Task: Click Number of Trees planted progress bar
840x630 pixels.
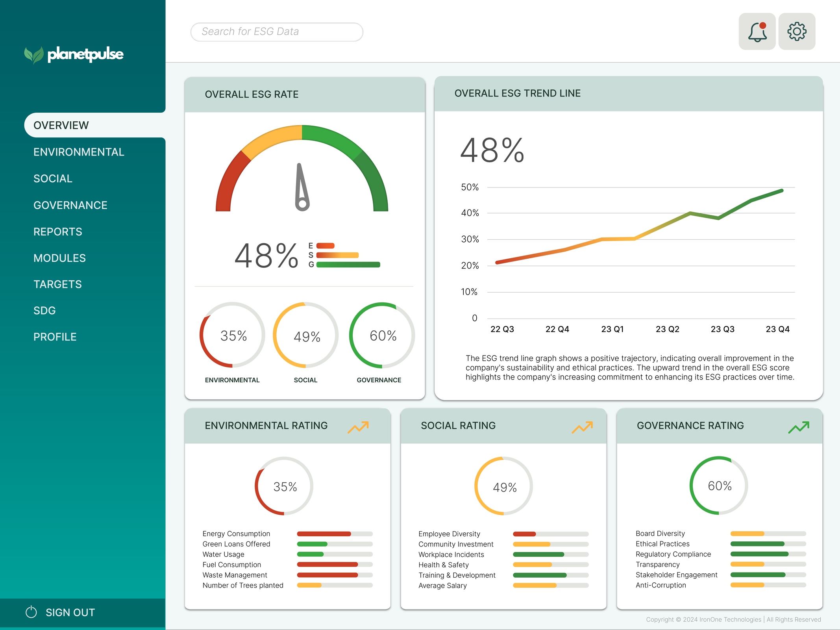Action: [x=335, y=585]
